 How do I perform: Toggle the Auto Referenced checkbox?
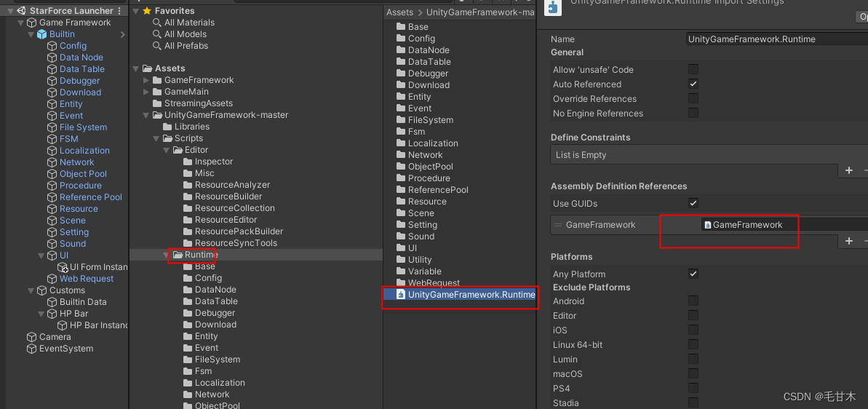[x=693, y=84]
